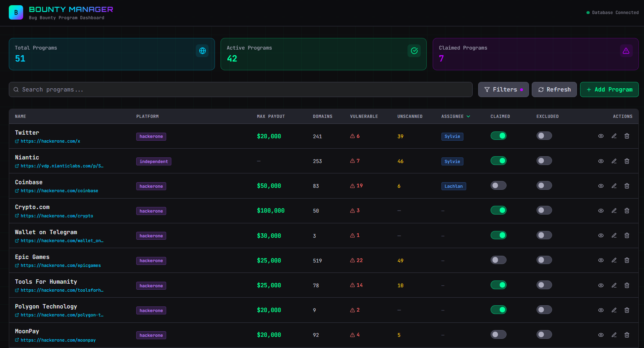
Task: Delete the Crypto.com program
Action: 627,211
